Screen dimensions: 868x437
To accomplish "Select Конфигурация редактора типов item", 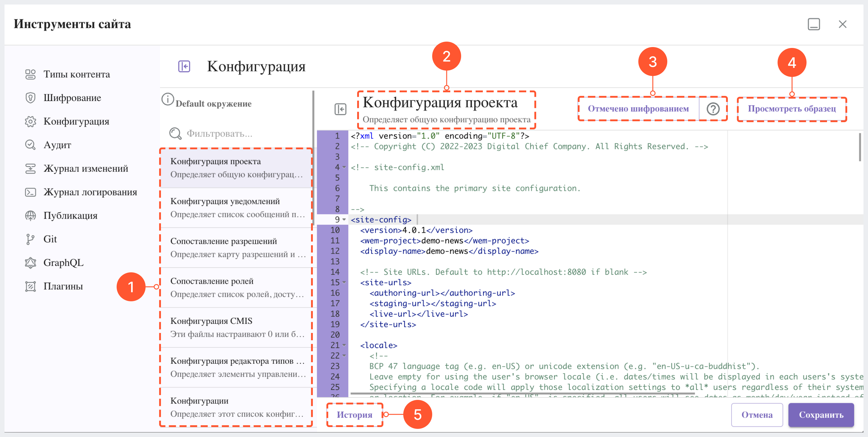I will point(236,367).
